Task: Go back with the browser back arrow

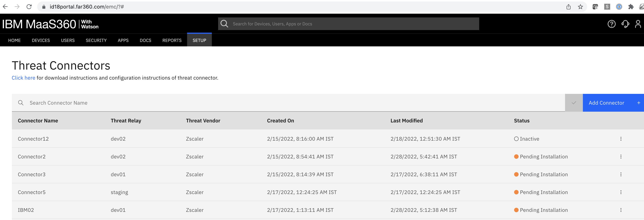Action: pyautogui.click(x=5, y=7)
